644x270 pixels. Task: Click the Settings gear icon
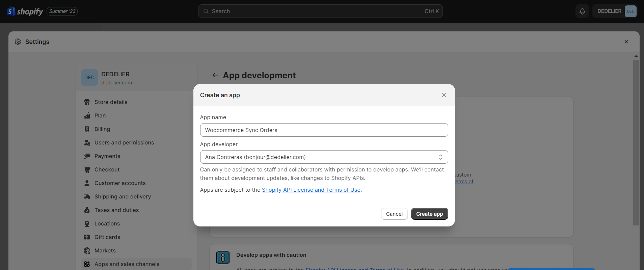[18, 42]
